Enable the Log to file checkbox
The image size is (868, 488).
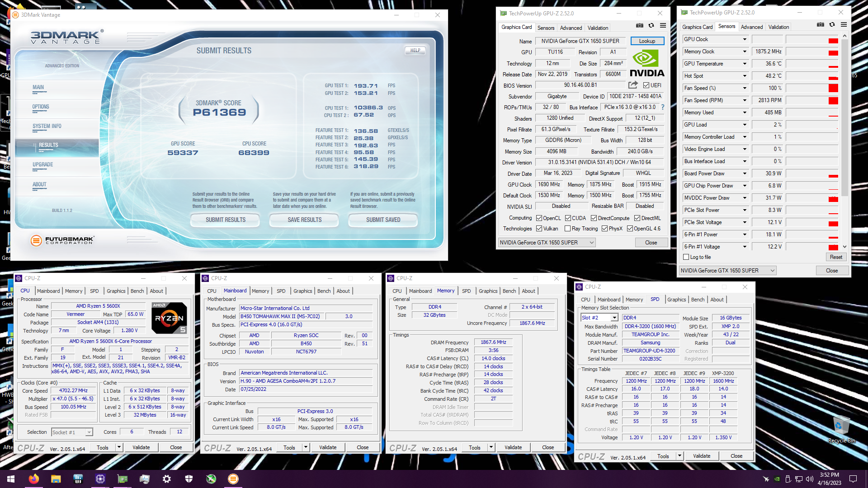point(686,257)
